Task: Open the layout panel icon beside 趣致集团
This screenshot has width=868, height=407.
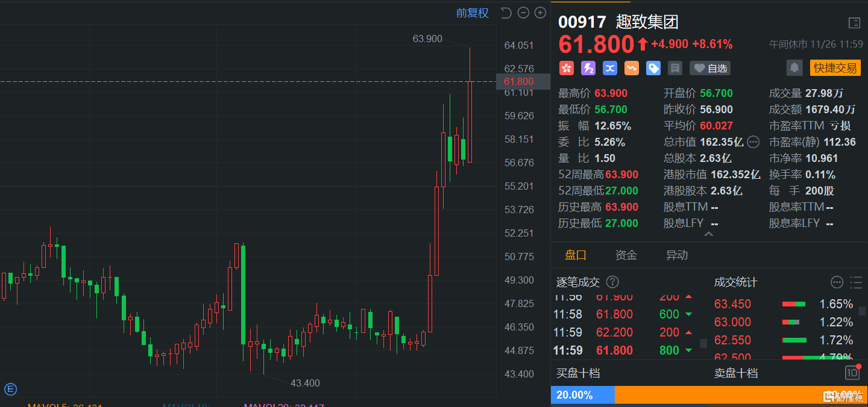Action: click(x=854, y=23)
